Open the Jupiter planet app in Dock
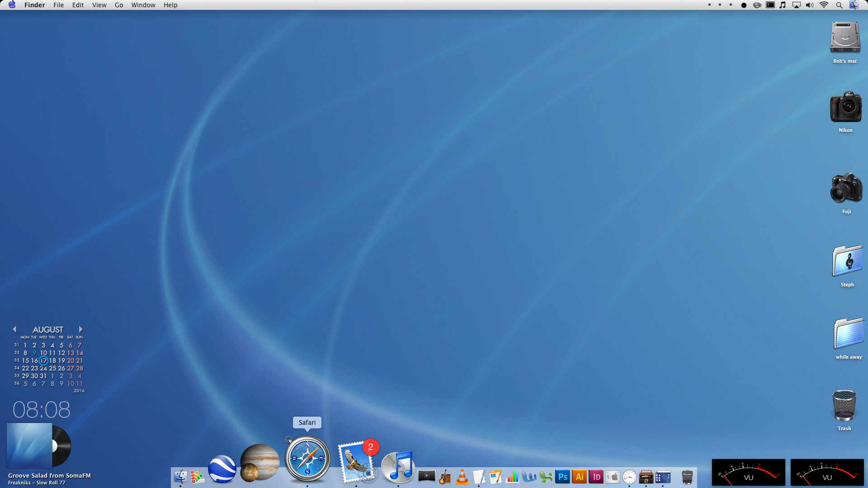Screen dimensions: 868x488 pyautogui.click(x=259, y=463)
